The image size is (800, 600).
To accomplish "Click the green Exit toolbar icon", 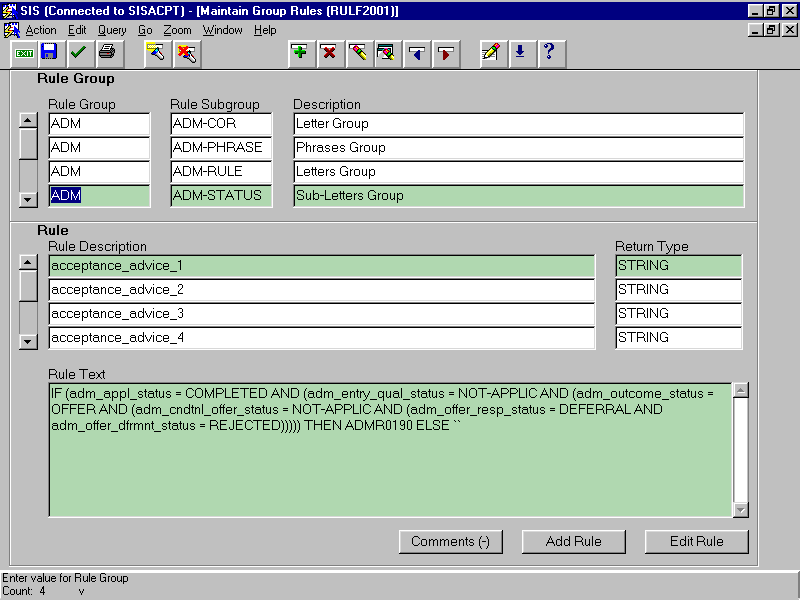I will [x=24, y=52].
